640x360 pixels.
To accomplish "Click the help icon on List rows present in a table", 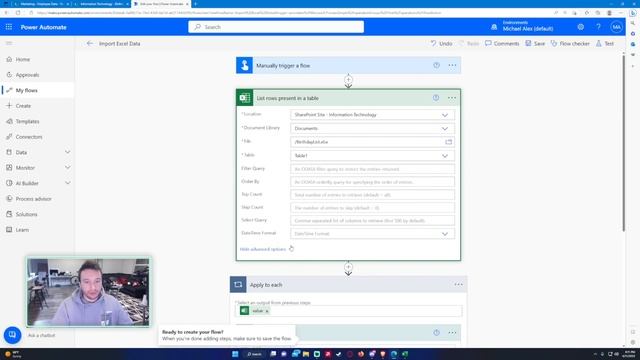I will [436, 98].
